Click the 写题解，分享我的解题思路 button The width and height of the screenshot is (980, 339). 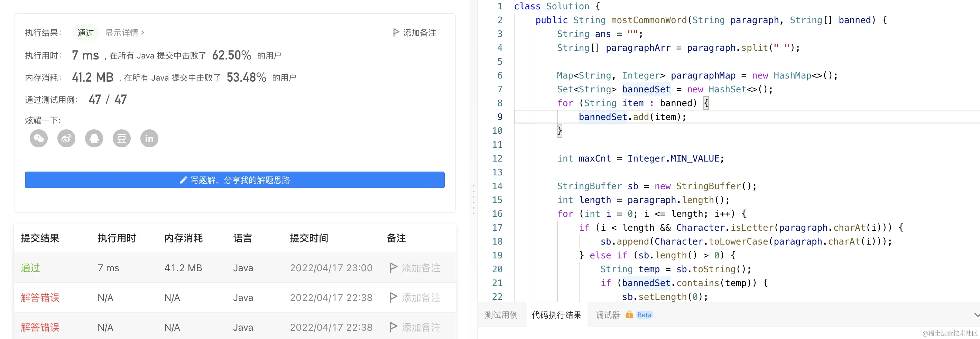pyautogui.click(x=235, y=180)
